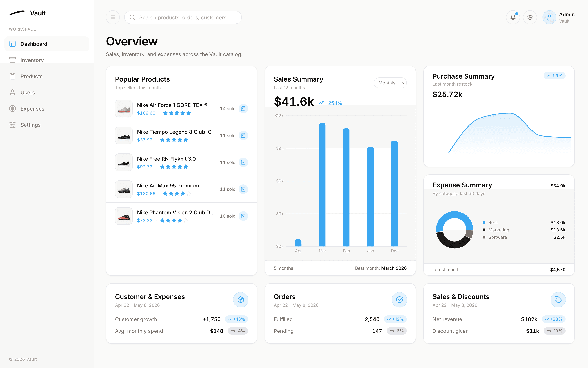This screenshot has width=588, height=368.
Task: Click the blue Rent legend dot
Action: [484, 222]
